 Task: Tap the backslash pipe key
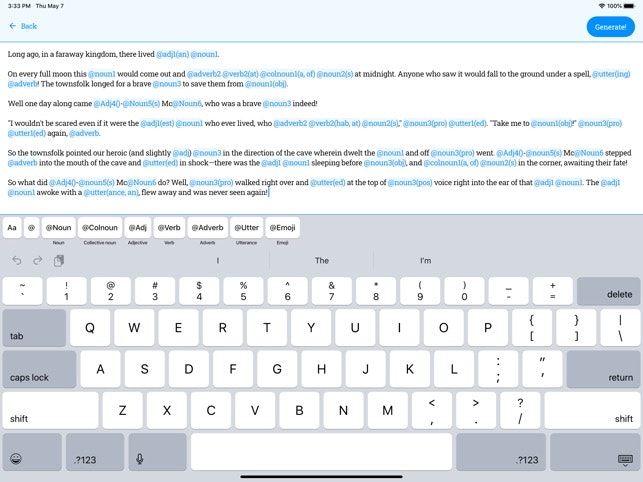pyautogui.click(x=620, y=328)
